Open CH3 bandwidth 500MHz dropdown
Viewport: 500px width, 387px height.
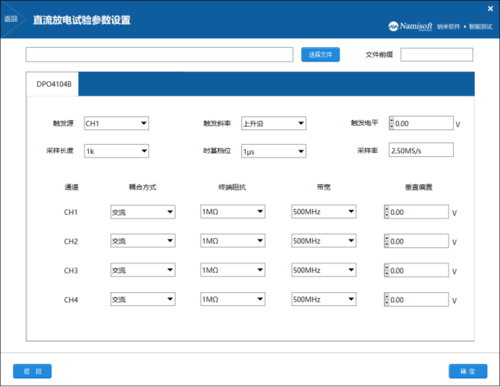point(324,270)
